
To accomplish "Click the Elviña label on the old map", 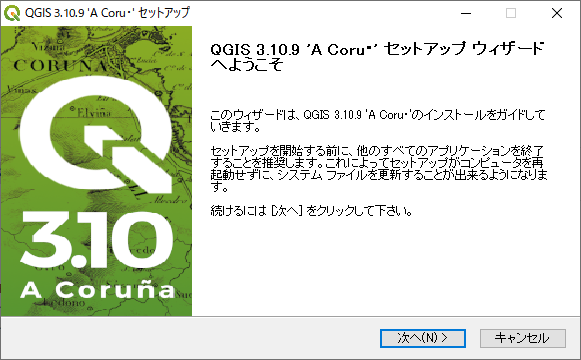I will [94, 112].
